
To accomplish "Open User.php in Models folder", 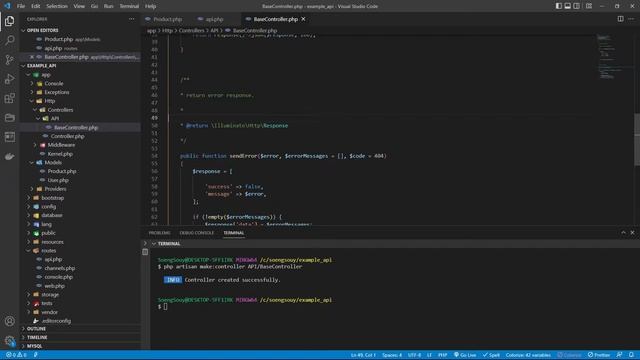I will click(x=58, y=180).
